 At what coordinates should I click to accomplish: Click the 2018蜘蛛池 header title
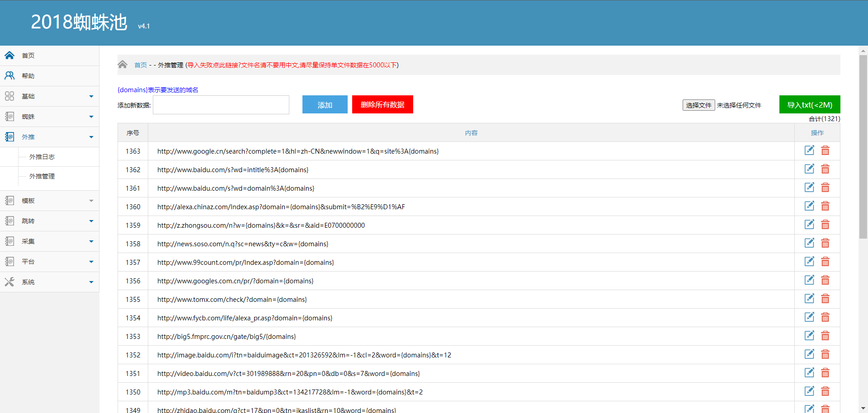pyautogui.click(x=79, y=22)
